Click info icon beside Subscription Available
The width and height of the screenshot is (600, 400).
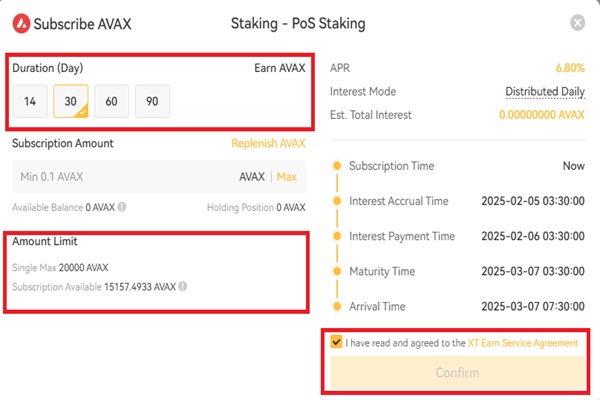pyautogui.click(x=183, y=286)
